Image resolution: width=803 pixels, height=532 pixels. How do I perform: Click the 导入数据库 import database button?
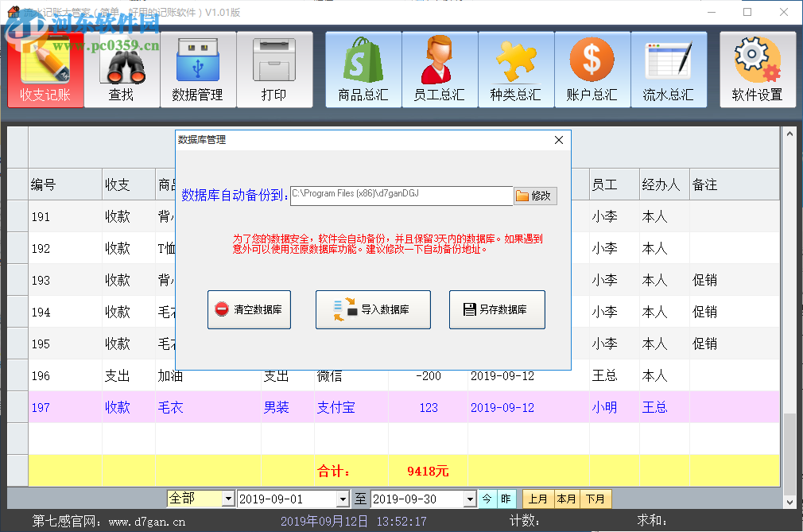[372, 309]
